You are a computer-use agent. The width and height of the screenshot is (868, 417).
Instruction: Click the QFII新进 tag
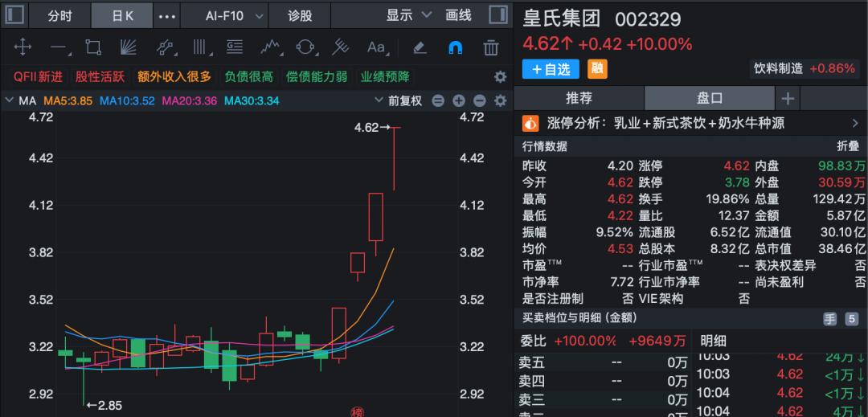coord(39,76)
